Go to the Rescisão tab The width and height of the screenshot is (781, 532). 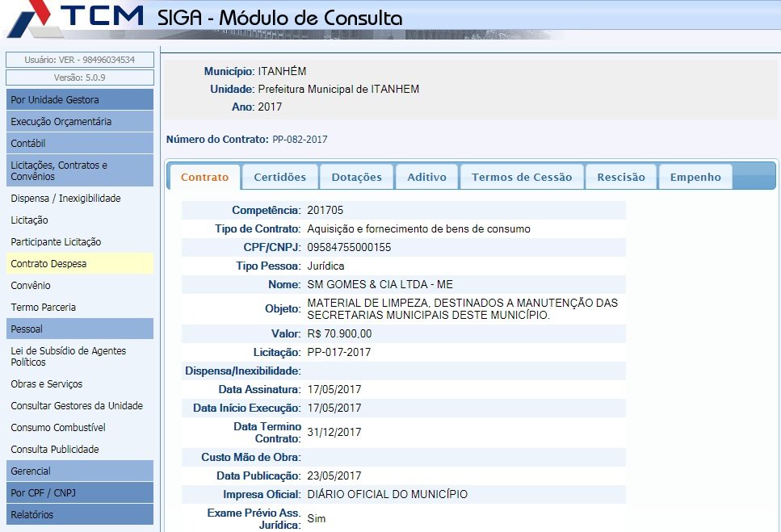tap(620, 178)
